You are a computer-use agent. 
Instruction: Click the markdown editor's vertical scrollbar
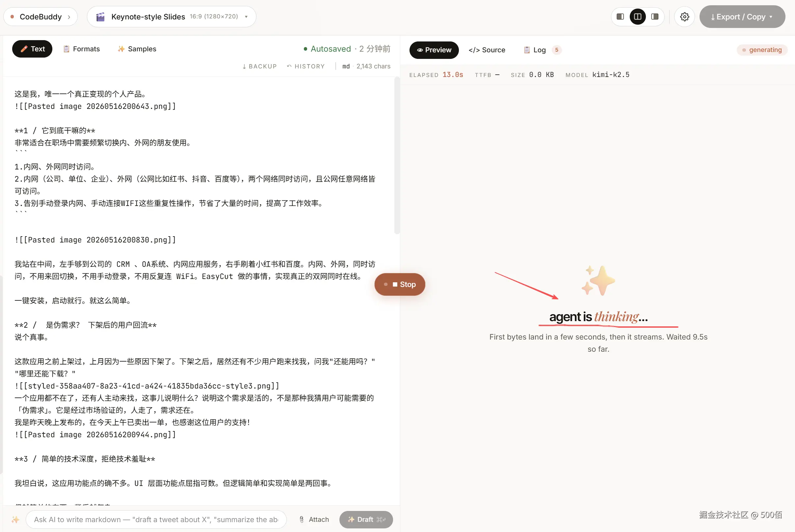click(396, 155)
